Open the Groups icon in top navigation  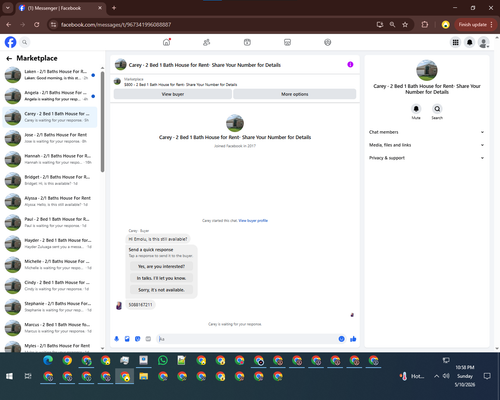pos(328,42)
